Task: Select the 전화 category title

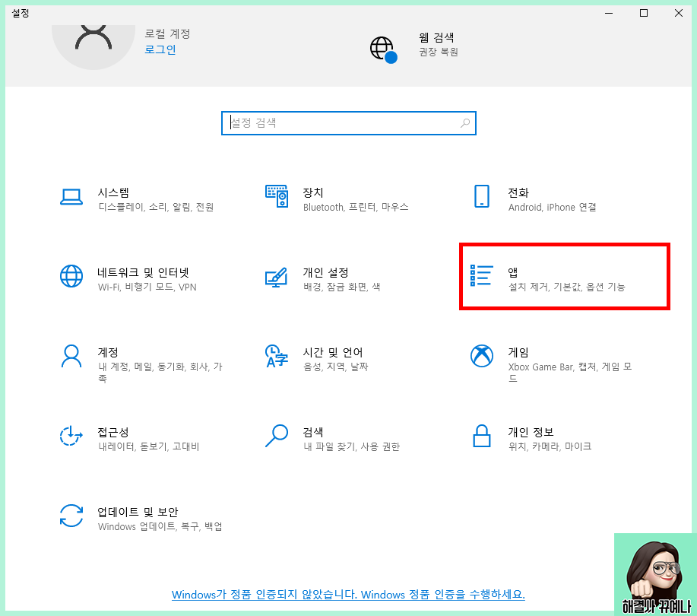Action: pyautogui.click(x=518, y=192)
